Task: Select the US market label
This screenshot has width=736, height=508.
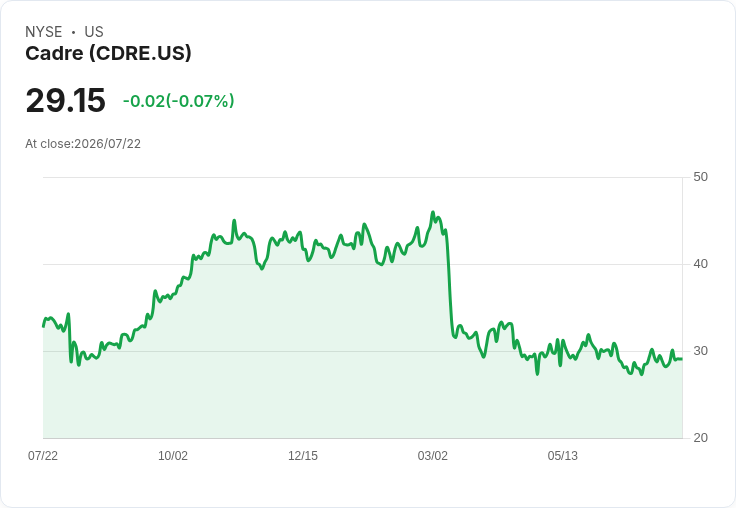Action: 94,32
